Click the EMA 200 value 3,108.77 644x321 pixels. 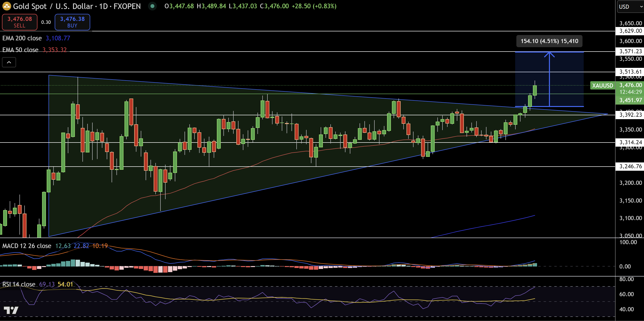pyautogui.click(x=58, y=38)
